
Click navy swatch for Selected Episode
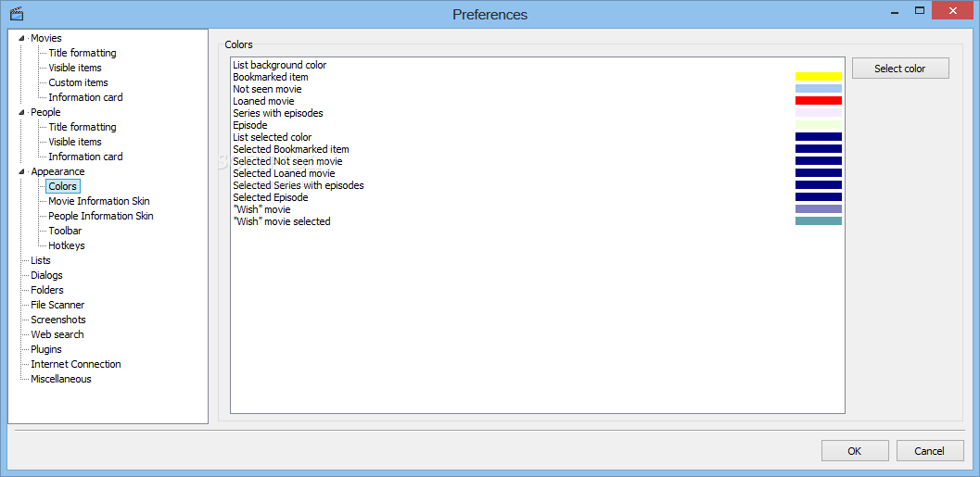point(818,197)
